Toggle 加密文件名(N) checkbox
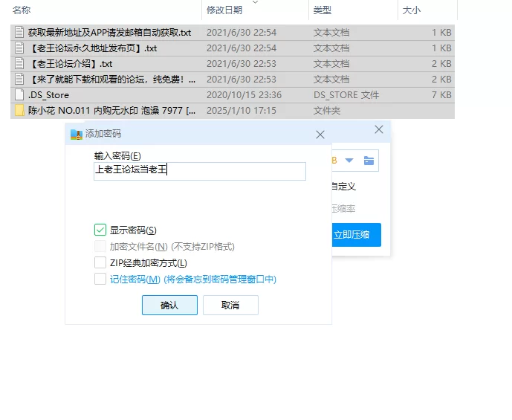This screenshot has width=512, height=420. tap(100, 246)
